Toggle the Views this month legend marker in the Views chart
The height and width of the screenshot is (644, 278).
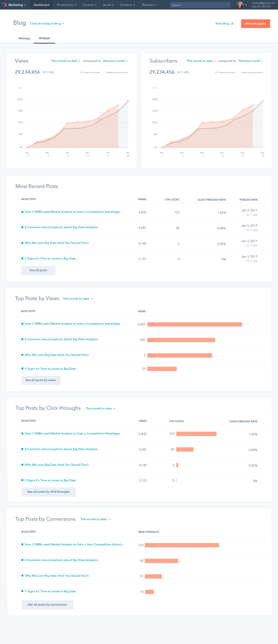(81, 73)
